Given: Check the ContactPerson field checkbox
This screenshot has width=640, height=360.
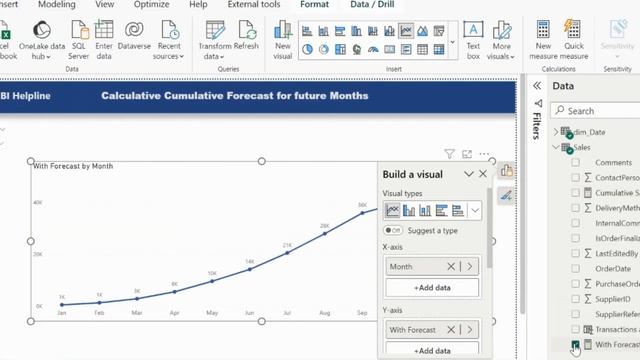Looking at the screenshot, I should (x=575, y=178).
